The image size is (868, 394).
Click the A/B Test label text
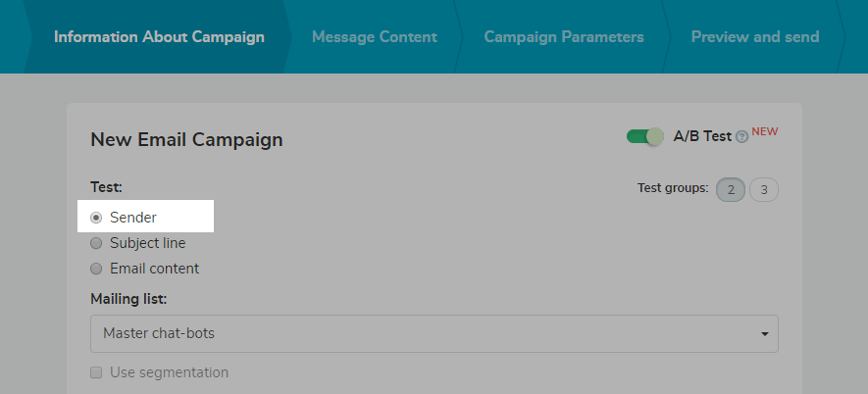pos(702,136)
